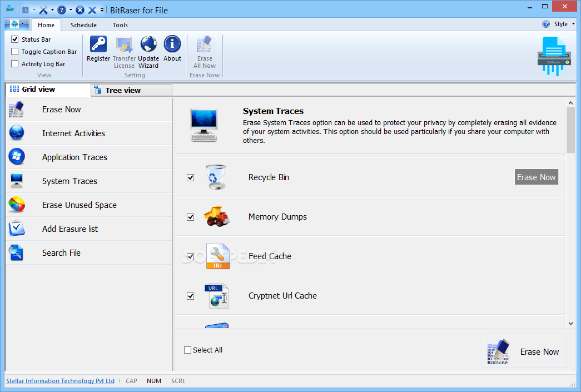Click the Memory Dumps truck icon
This screenshot has width=581, height=392.
(217, 216)
